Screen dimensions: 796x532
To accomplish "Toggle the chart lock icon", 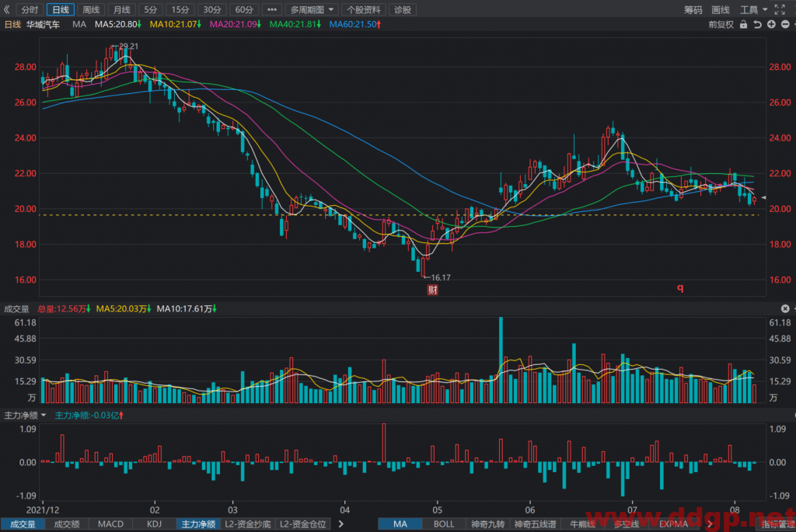I will coord(743,24).
